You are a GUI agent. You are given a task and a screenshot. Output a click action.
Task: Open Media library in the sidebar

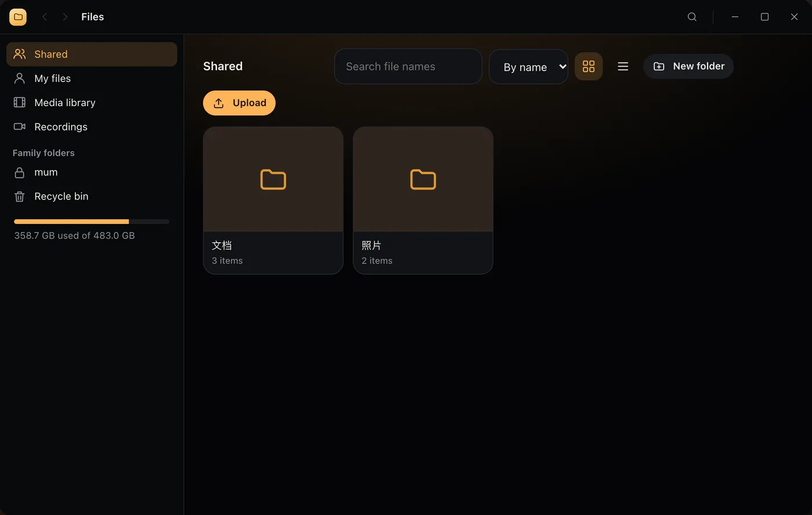(92, 103)
